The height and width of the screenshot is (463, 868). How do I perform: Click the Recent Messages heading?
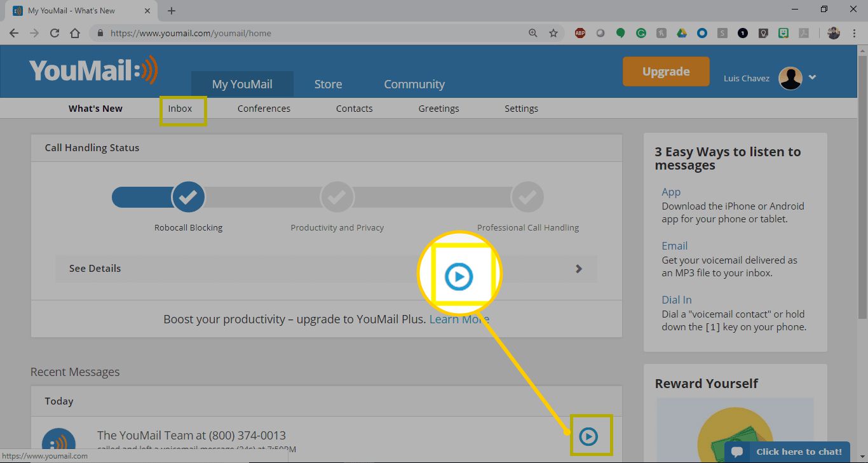click(x=75, y=372)
